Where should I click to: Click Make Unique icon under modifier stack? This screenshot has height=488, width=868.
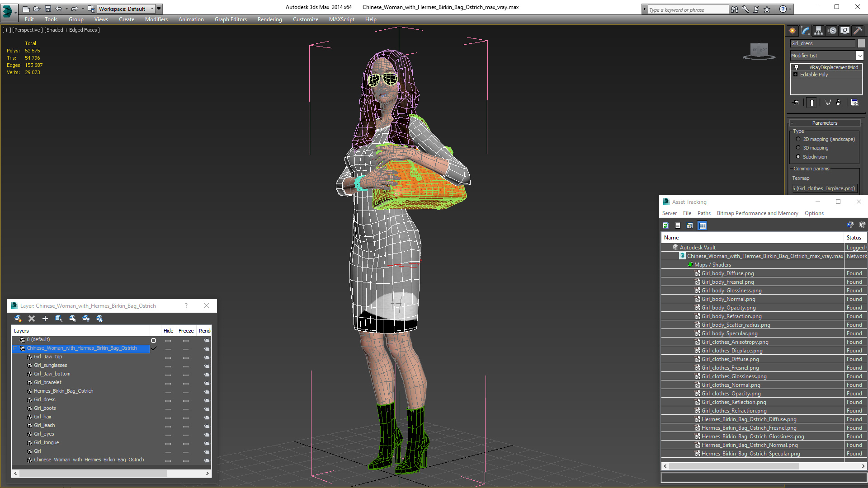point(828,103)
